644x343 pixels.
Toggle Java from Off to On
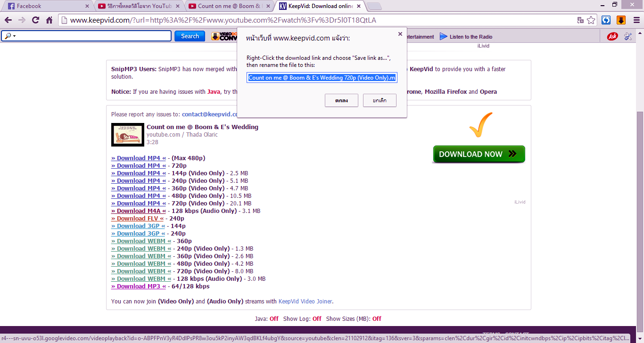(274, 318)
